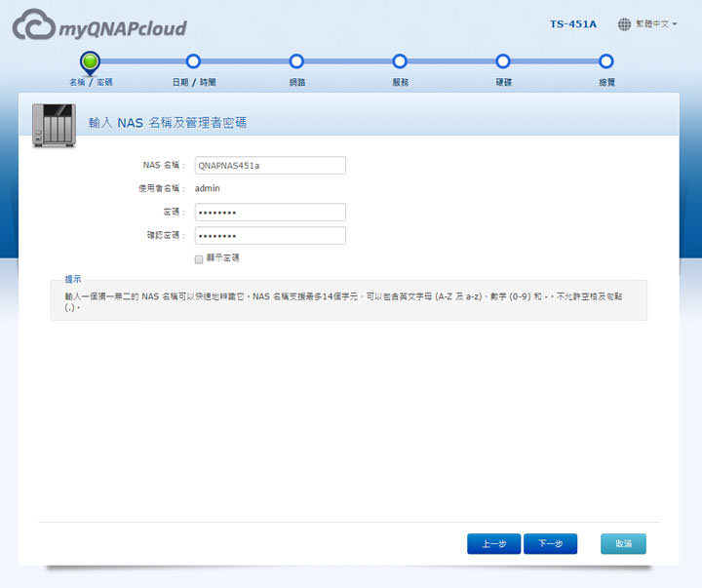This screenshot has height=588, width=702.
Task: Select the 服務 step circle
Action: [x=400, y=62]
